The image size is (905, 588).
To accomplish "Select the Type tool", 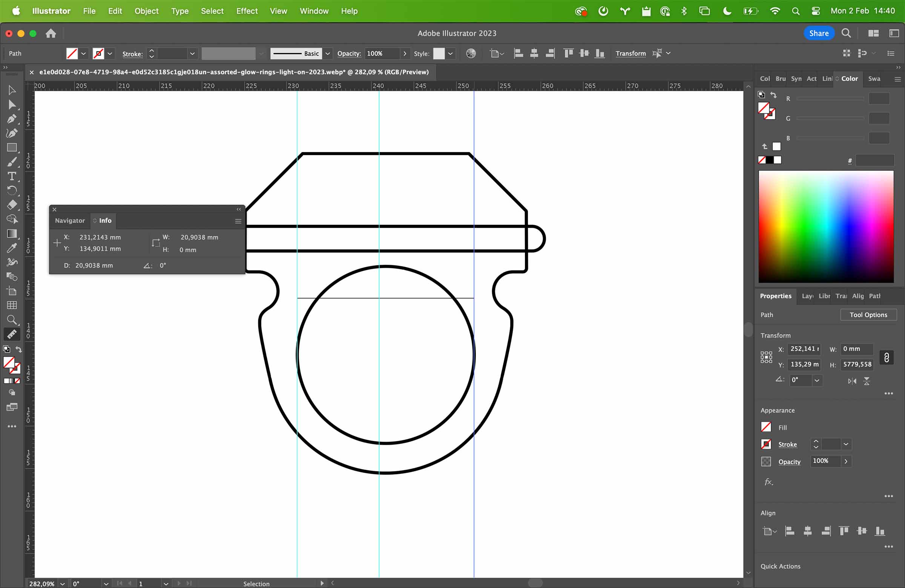I will [x=12, y=177].
